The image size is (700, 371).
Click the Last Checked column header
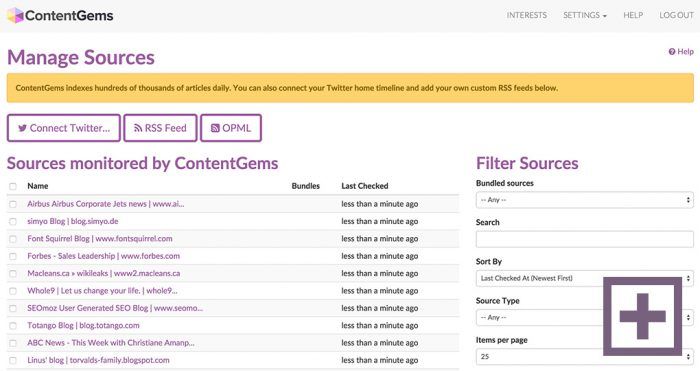tap(365, 186)
